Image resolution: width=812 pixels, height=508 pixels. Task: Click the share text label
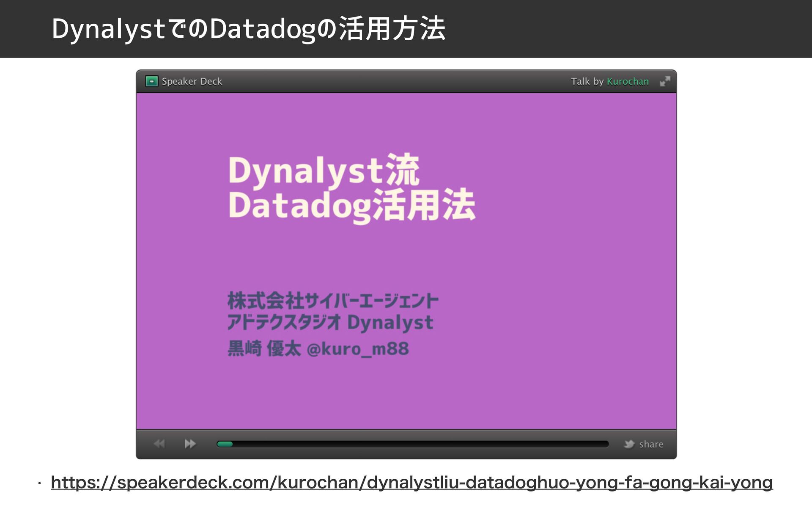click(x=651, y=444)
